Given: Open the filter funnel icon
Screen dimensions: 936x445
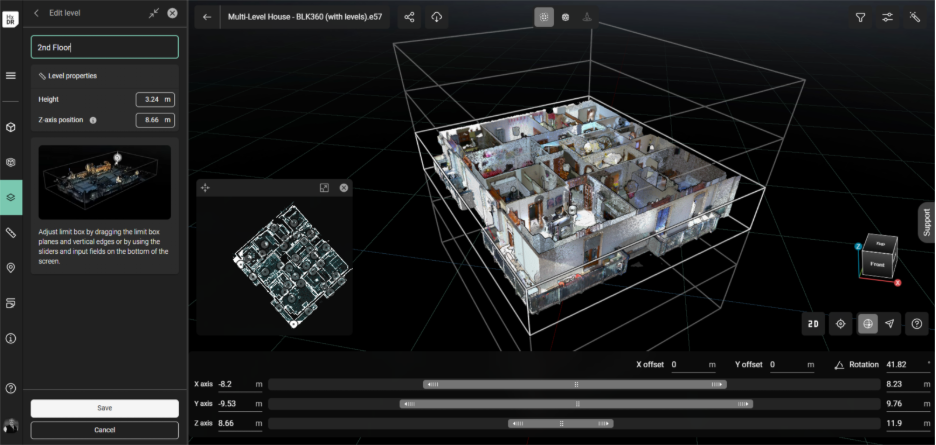Looking at the screenshot, I should coord(860,17).
